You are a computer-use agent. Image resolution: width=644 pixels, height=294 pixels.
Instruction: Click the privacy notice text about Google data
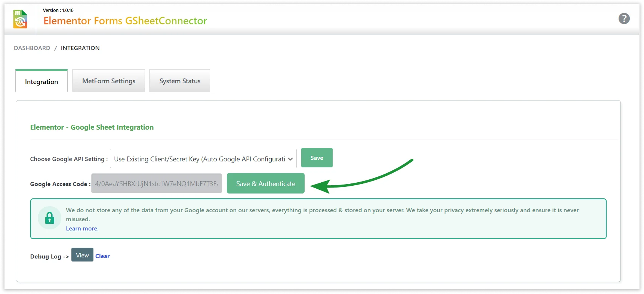click(x=321, y=210)
